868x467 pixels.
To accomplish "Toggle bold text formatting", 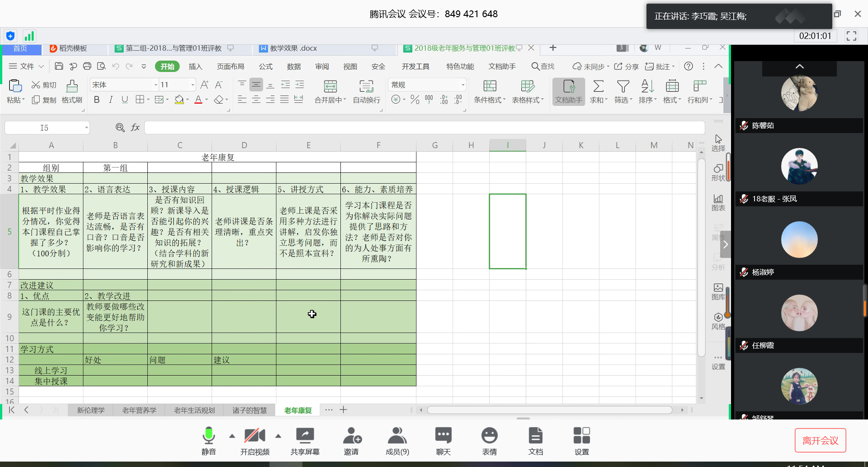I will pos(97,100).
